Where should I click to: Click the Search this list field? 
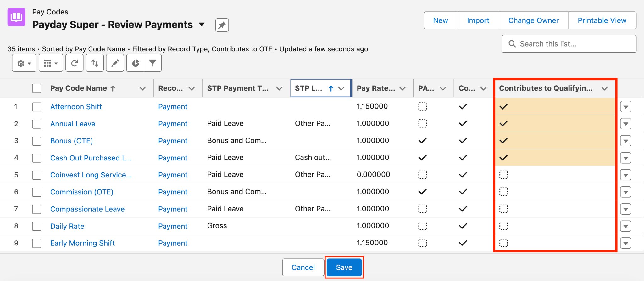tap(569, 44)
